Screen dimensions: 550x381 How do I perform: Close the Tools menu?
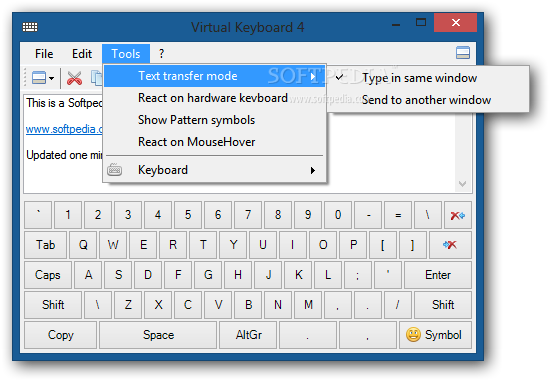126,54
